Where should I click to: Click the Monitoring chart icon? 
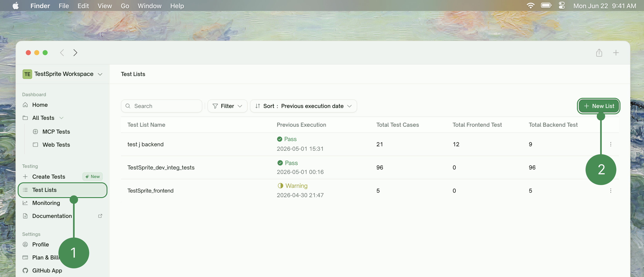[x=25, y=203]
